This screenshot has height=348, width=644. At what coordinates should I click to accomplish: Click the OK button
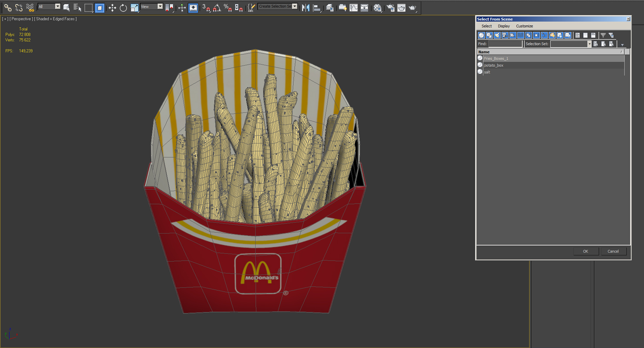[585, 251]
